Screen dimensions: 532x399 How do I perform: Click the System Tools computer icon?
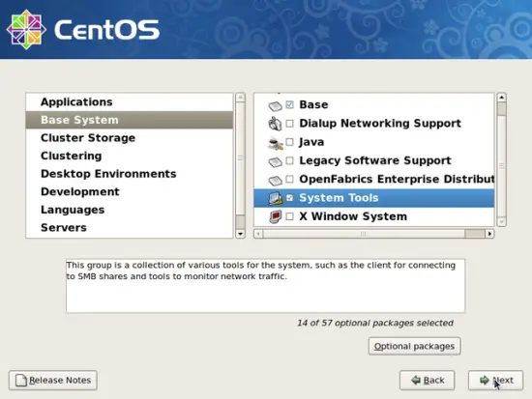(275, 198)
